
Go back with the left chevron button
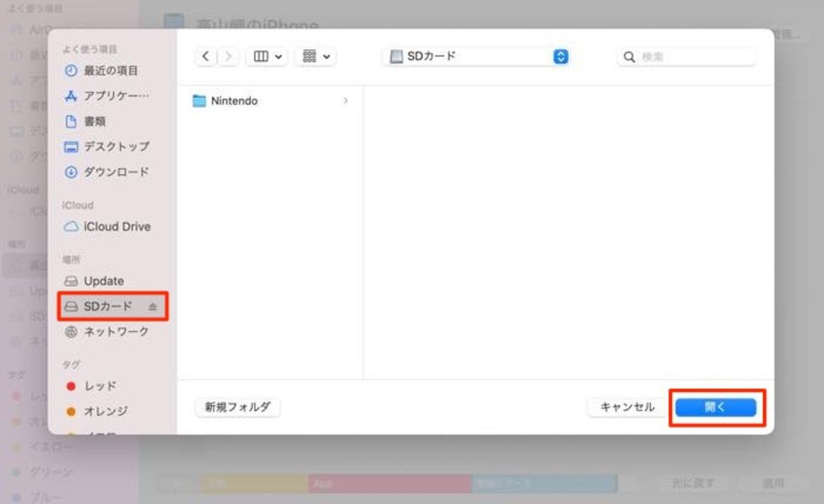[x=206, y=56]
